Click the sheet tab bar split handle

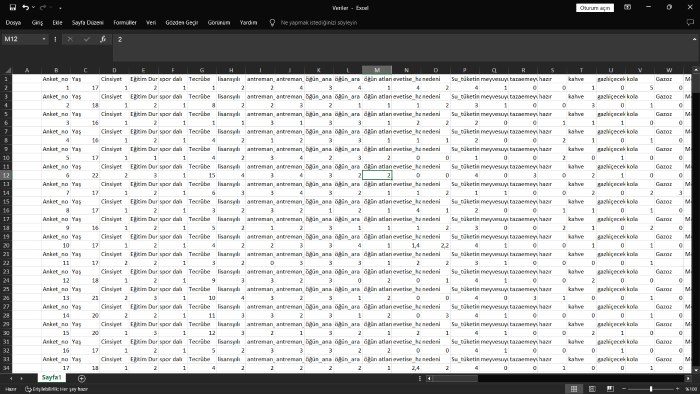click(x=420, y=378)
